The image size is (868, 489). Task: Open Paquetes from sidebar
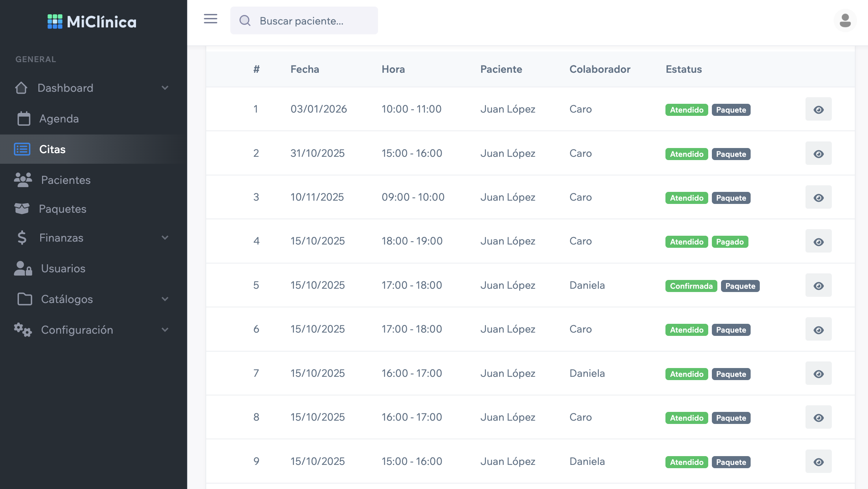[62, 209]
